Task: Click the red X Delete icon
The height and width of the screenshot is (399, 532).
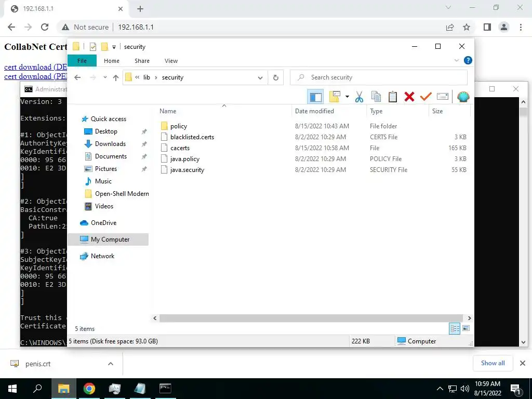Action: [x=409, y=97]
